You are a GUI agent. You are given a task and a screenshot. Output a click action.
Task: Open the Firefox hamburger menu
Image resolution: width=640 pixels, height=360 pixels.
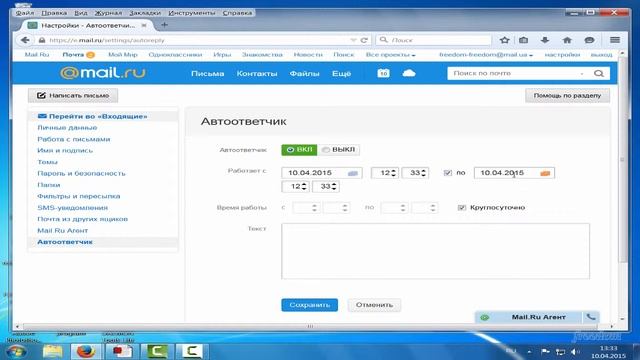(615, 40)
